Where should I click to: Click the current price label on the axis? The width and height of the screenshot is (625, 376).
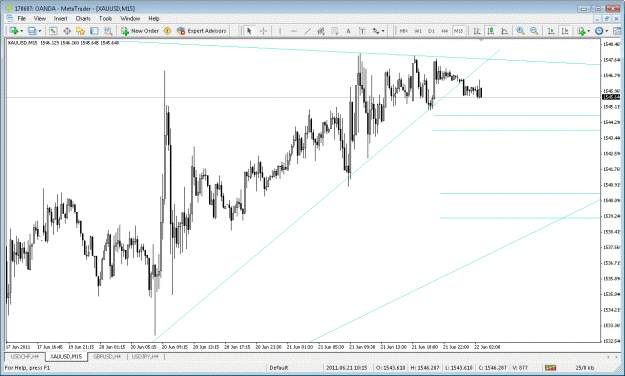611,97
